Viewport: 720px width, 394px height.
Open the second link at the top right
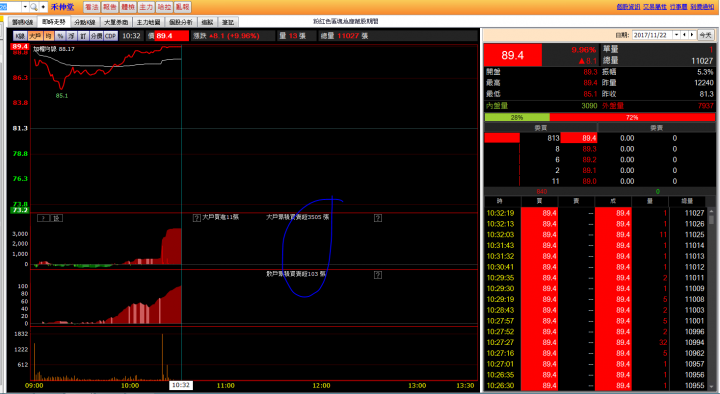(655, 6)
